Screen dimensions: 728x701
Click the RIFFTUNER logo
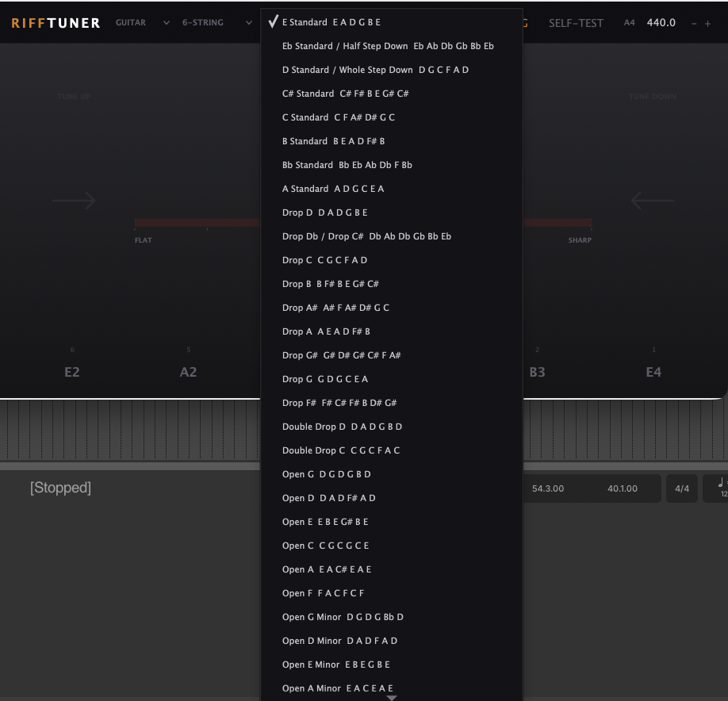point(56,23)
